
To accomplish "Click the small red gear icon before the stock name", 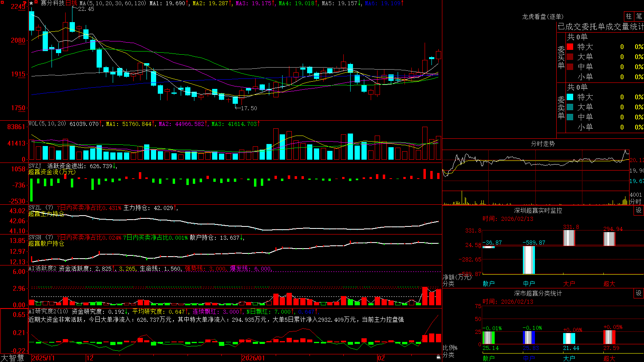I will (36, 2).
